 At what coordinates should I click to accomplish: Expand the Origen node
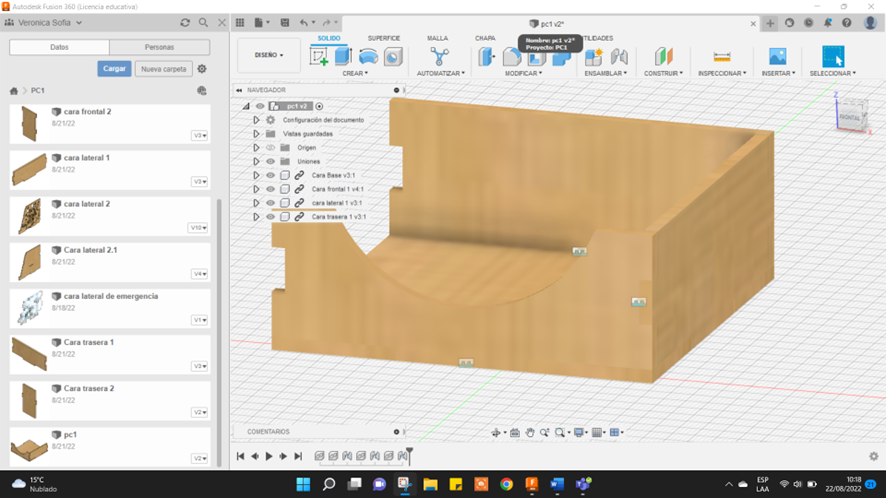point(256,148)
